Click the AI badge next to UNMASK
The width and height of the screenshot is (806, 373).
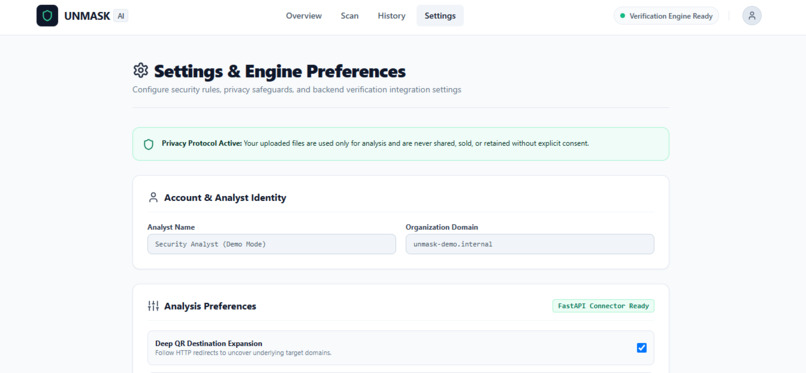tap(121, 16)
